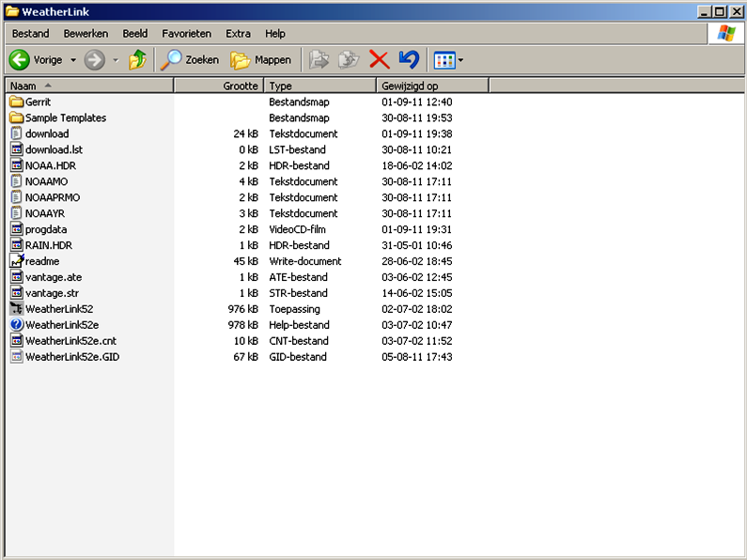Minimize the WeatherLink window

coord(705,11)
